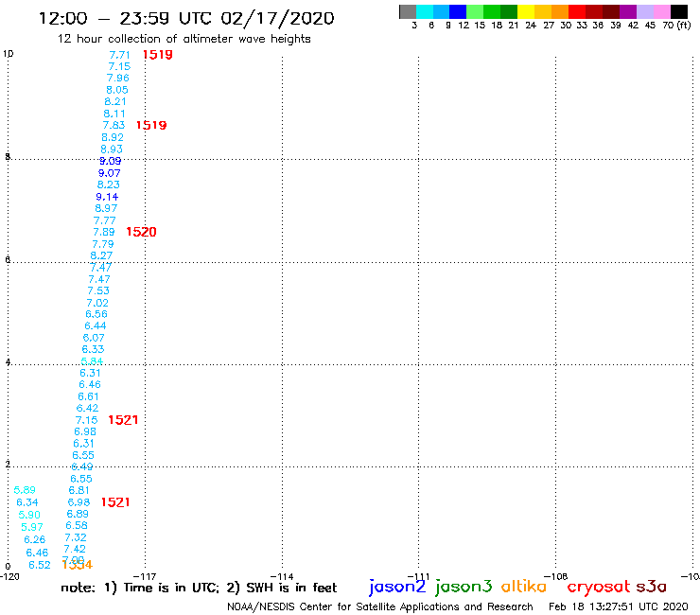
Task: Click the 7.53 wave height value
Action: point(98,290)
